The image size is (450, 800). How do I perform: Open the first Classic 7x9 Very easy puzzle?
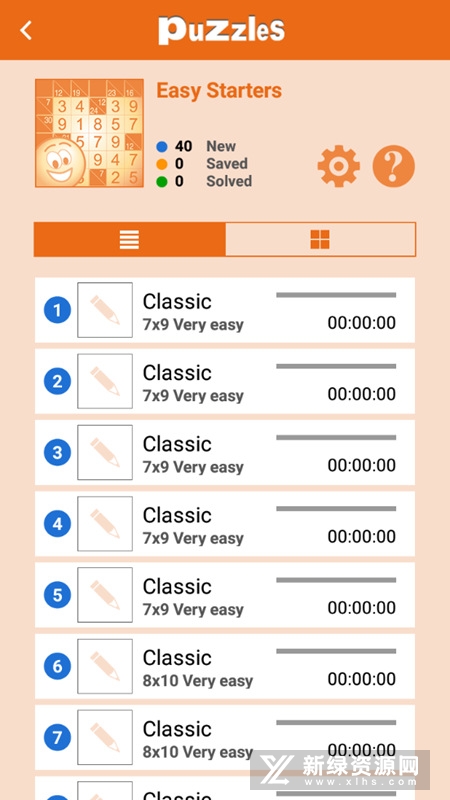224,310
